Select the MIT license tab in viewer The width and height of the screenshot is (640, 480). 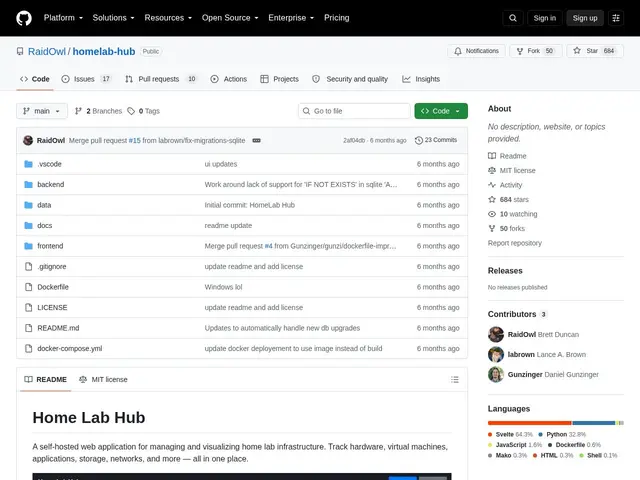[x=103, y=380]
